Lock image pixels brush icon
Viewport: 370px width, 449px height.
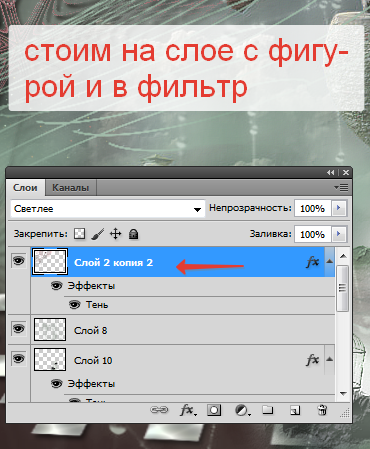click(x=97, y=234)
